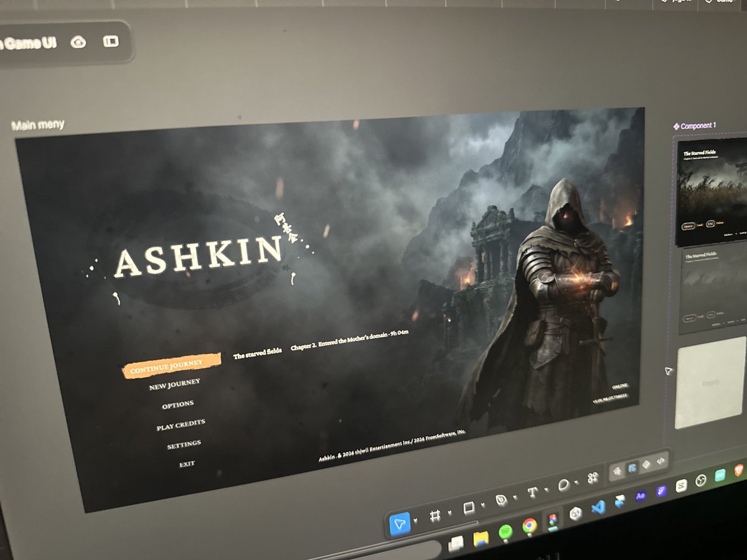Screen dimensions: 747x560
Task: Select the Comment bubble tool
Action: click(564, 485)
